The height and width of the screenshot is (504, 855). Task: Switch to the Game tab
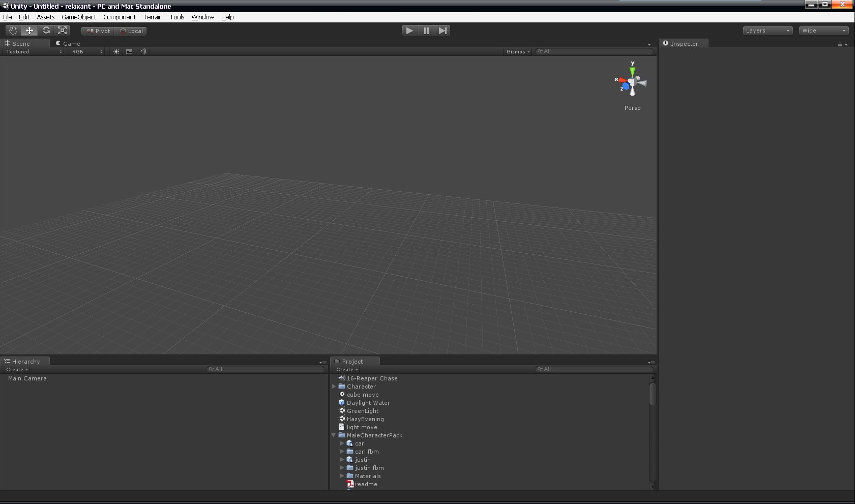(68, 43)
